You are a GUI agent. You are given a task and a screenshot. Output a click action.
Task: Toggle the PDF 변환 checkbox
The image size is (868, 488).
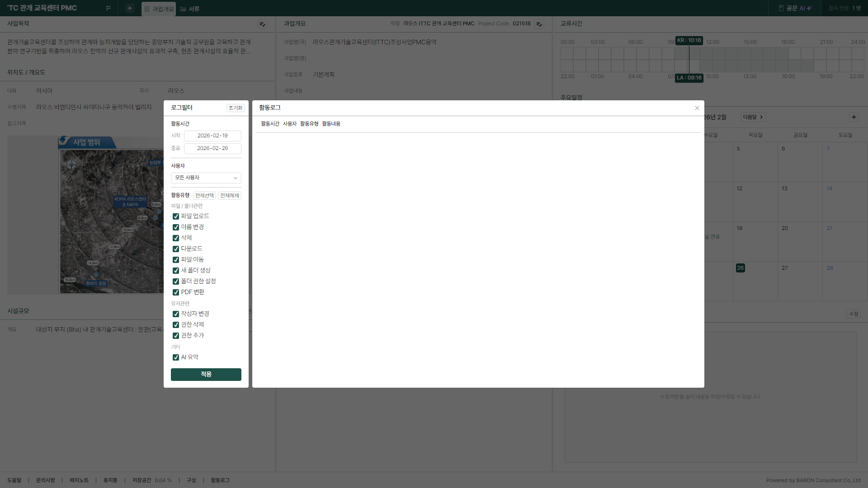pyautogui.click(x=176, y=292)
